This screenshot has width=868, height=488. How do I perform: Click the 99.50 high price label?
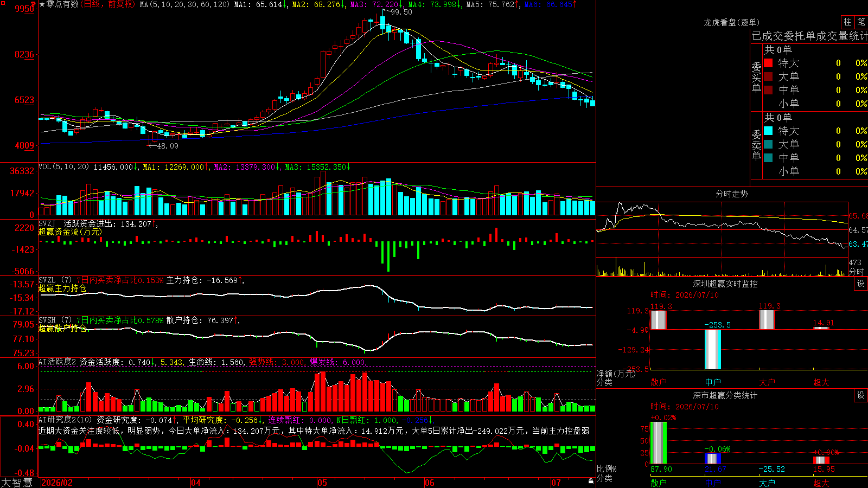pyautogui.click(x=401, y=12)
